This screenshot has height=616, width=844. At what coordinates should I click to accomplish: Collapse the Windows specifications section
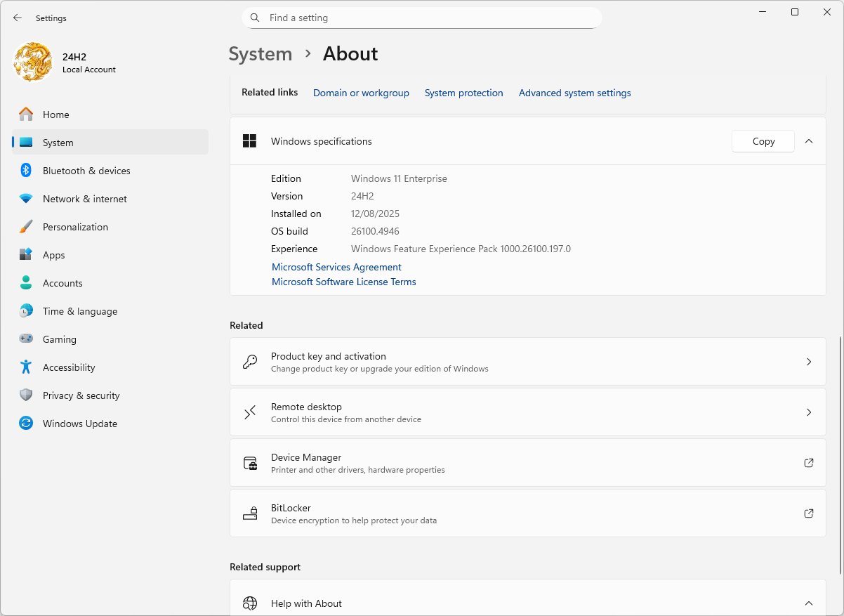click(809, 141)
